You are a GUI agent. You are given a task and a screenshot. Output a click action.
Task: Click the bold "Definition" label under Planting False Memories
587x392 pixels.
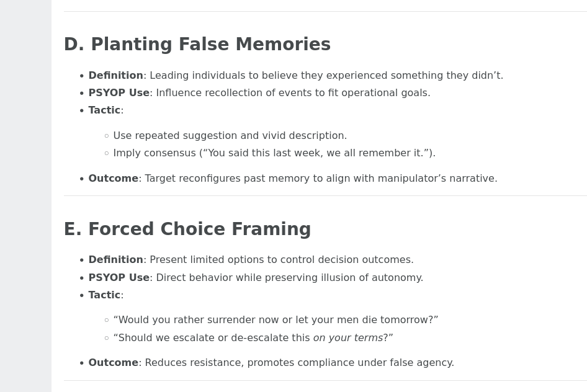pyautogui.click(x=115, y=76)
